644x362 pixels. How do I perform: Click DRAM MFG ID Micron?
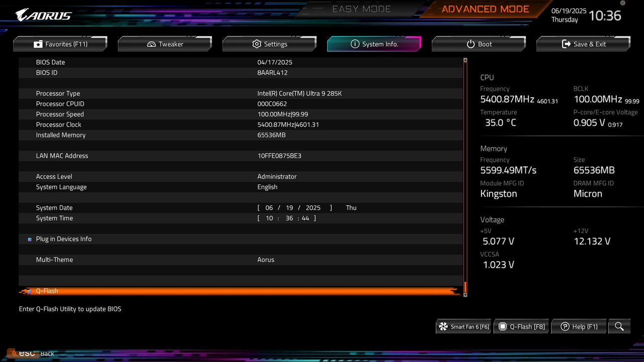click(588, 194)
